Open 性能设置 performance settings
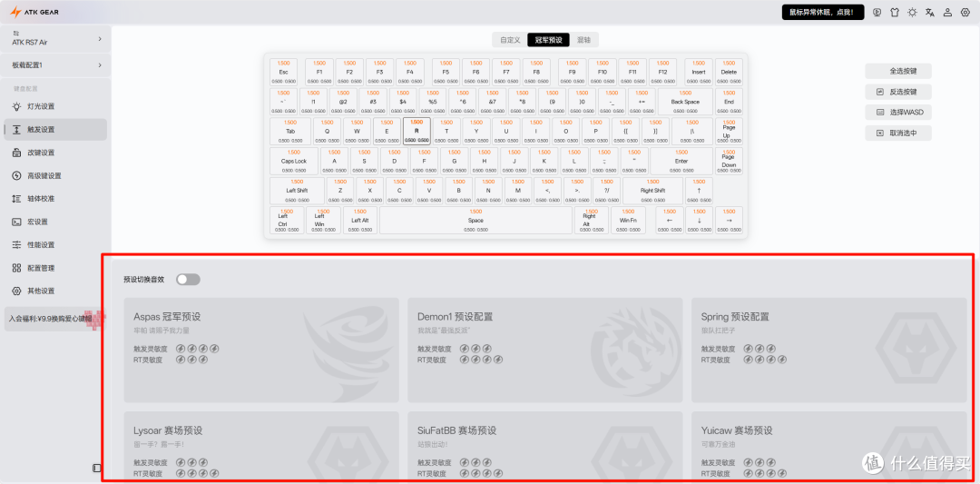 coord(55,245)
